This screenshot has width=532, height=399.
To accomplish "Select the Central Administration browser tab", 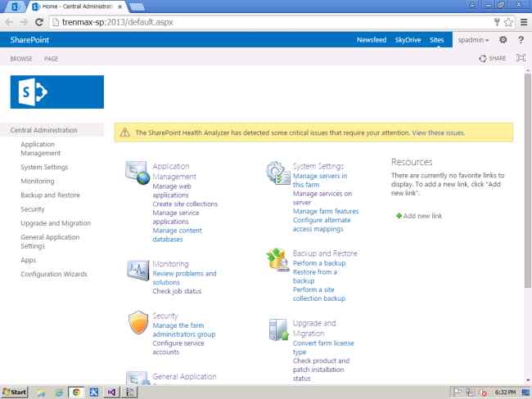I will coord(77,7).
